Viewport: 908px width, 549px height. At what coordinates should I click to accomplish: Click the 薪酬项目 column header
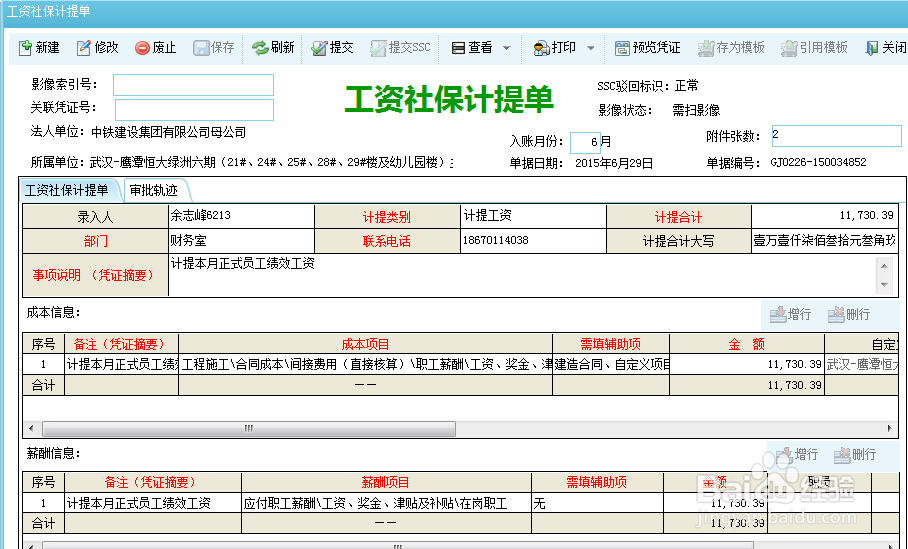tap(386, 482)
